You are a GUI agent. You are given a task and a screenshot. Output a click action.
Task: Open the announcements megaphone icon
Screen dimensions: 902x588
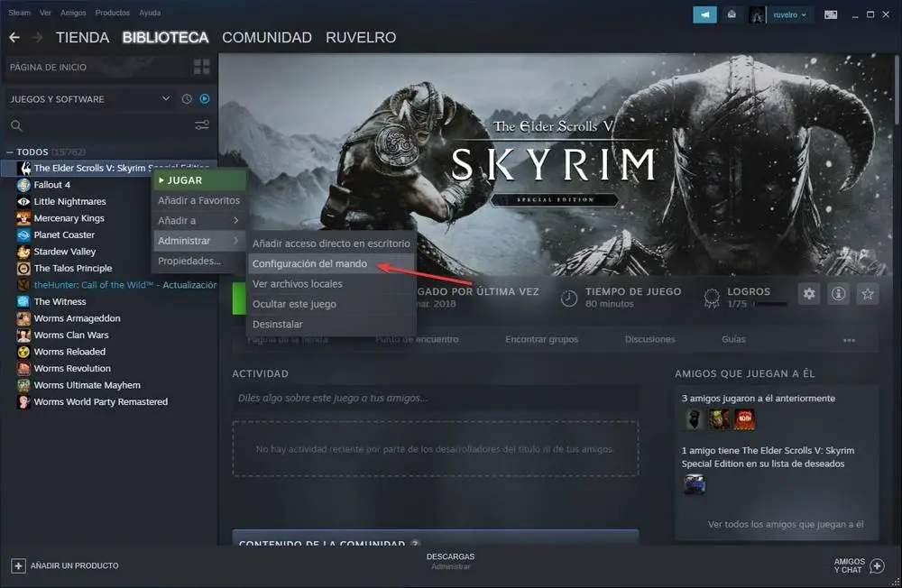tap(704, 14)
